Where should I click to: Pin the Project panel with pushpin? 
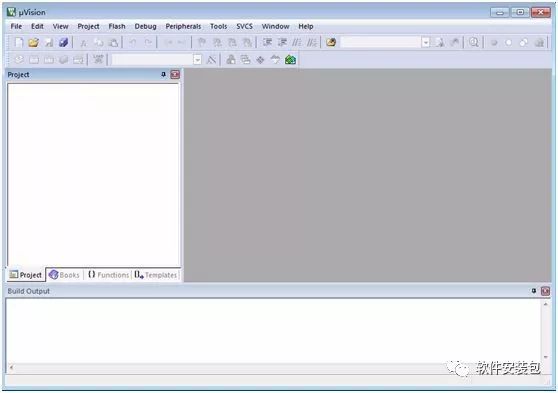point(163,74)
